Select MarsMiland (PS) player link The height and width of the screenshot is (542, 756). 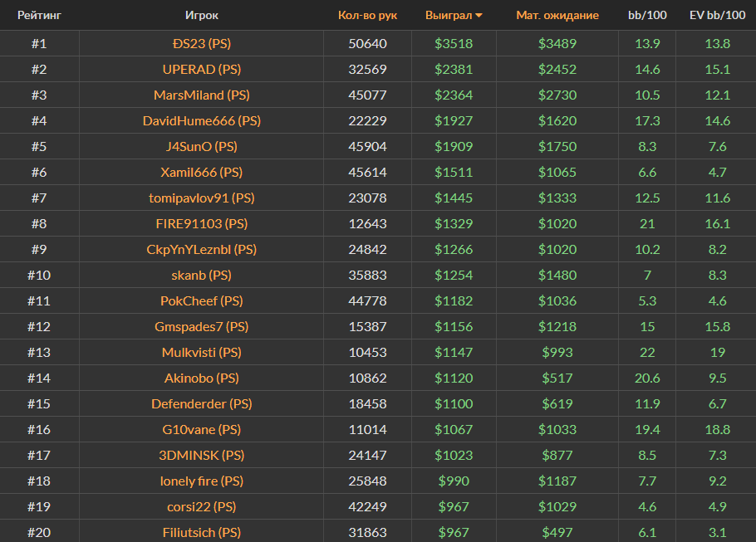(x=201, y=95)
